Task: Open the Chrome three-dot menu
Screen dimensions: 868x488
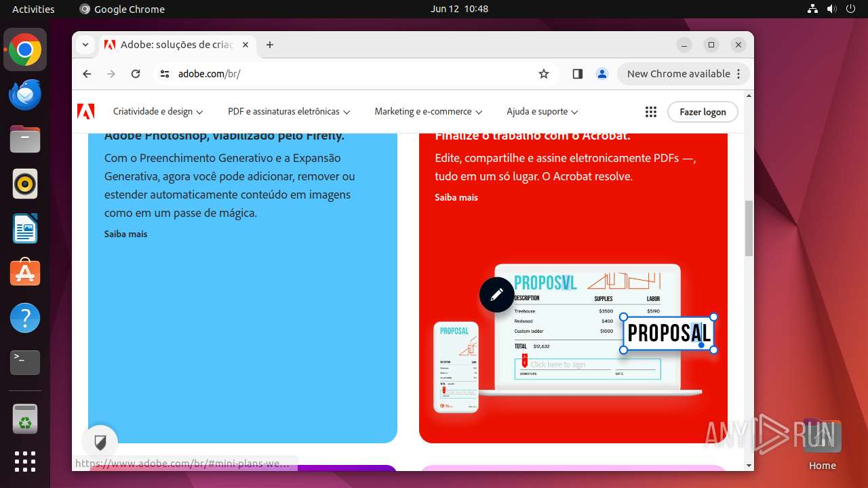Action: tap(739, 74)
